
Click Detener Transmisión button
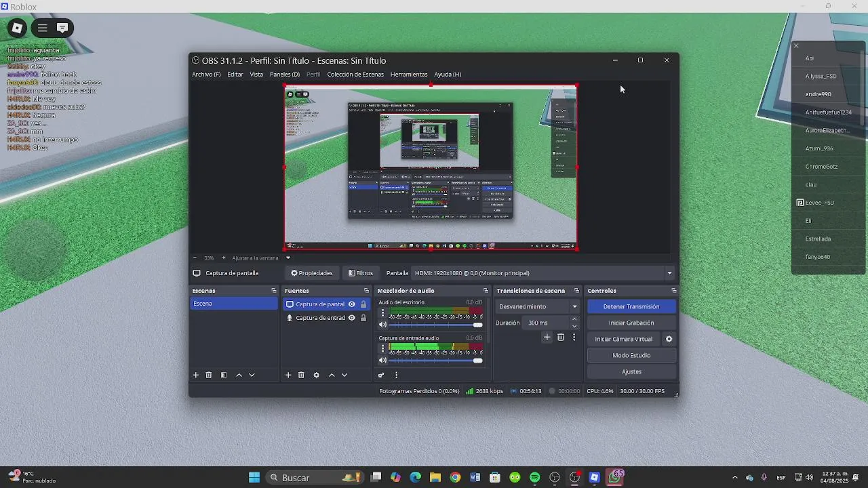[631, 306]
